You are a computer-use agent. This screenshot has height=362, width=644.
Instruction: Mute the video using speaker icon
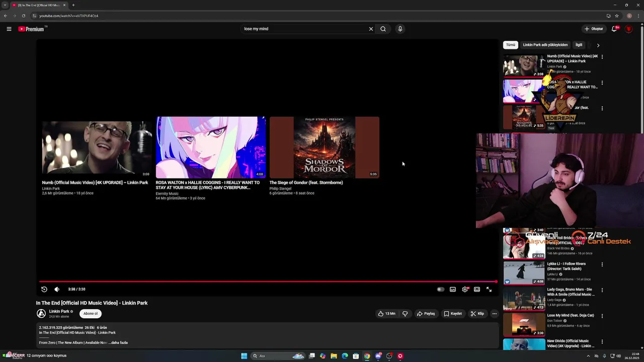coord(57,289)
